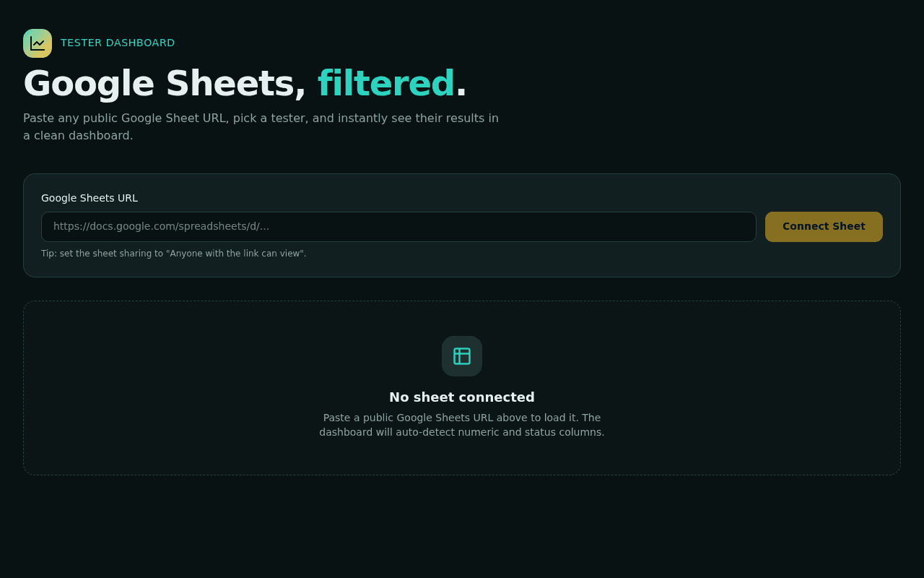Click the Connect Sheet button
Viewport: 924px width, 578px height.
click(x=824, y=227)
